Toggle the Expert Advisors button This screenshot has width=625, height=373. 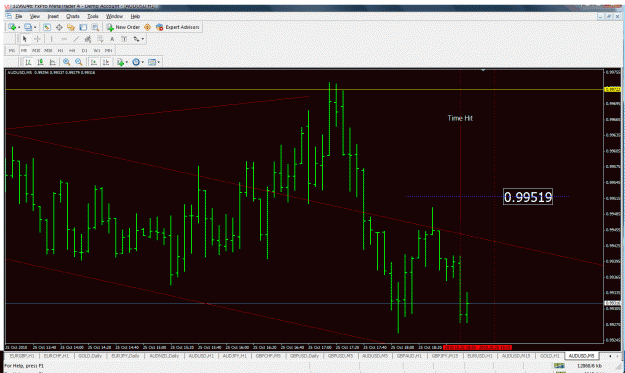(178, 27)
